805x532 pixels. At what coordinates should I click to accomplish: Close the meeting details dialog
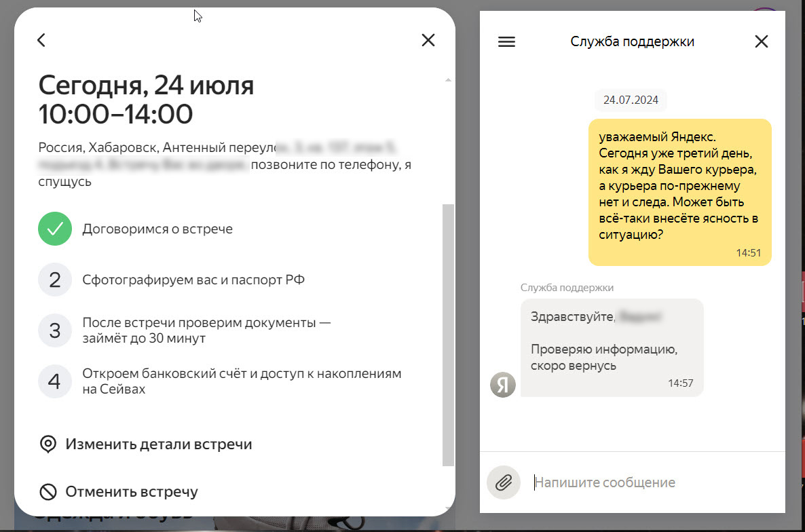(428, 40)
